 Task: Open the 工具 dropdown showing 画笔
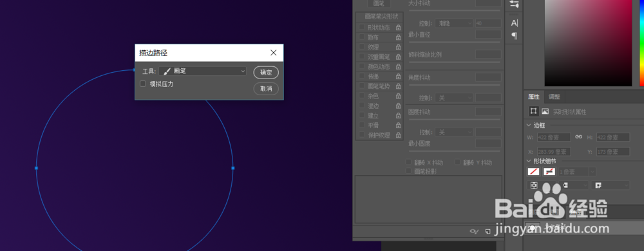202,71
